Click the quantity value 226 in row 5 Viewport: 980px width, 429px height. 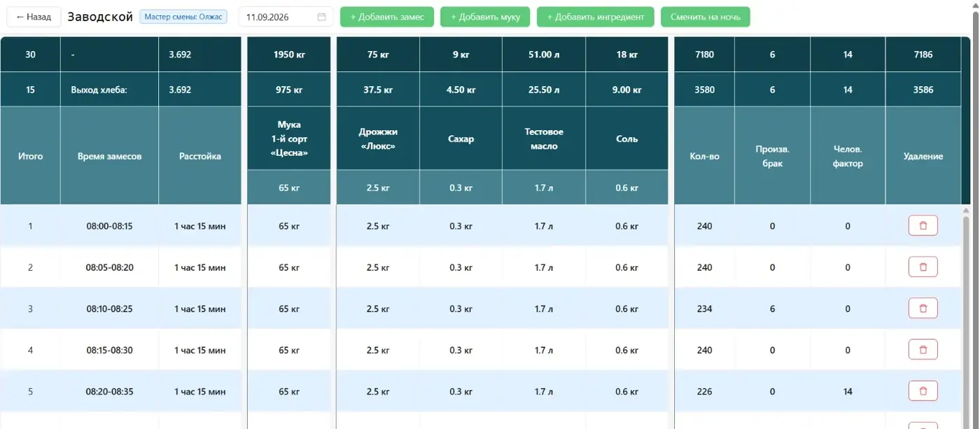704,391
